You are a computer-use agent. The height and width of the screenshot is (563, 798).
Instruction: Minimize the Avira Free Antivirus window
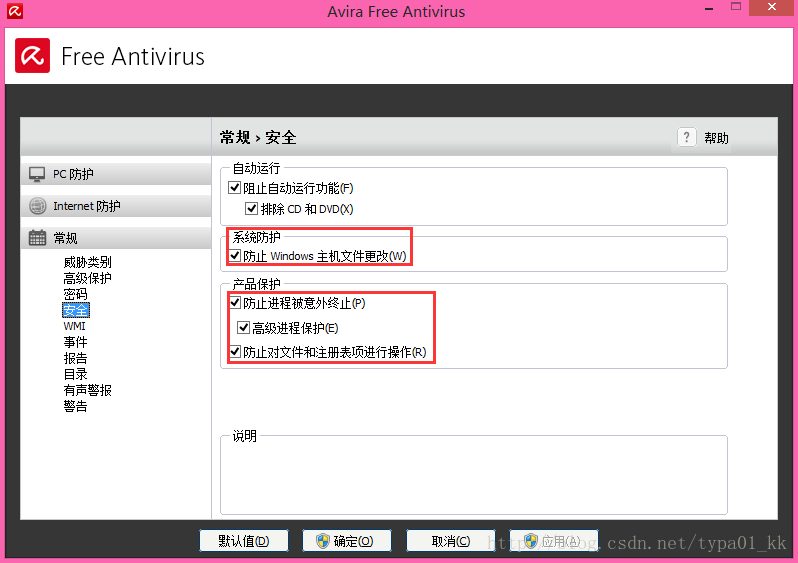click(x=709, y=8)
